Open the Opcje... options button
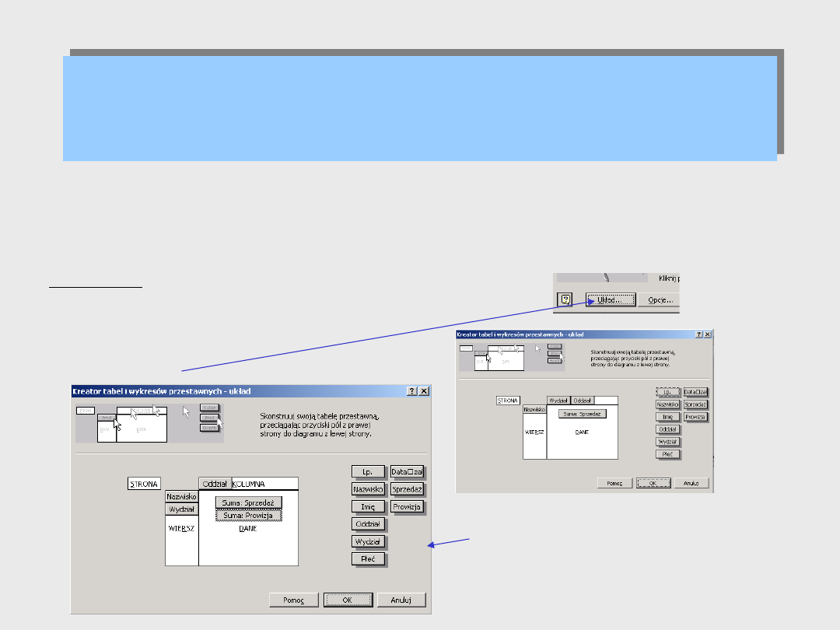This screenshot has height=630, width=840. (658, 299)
